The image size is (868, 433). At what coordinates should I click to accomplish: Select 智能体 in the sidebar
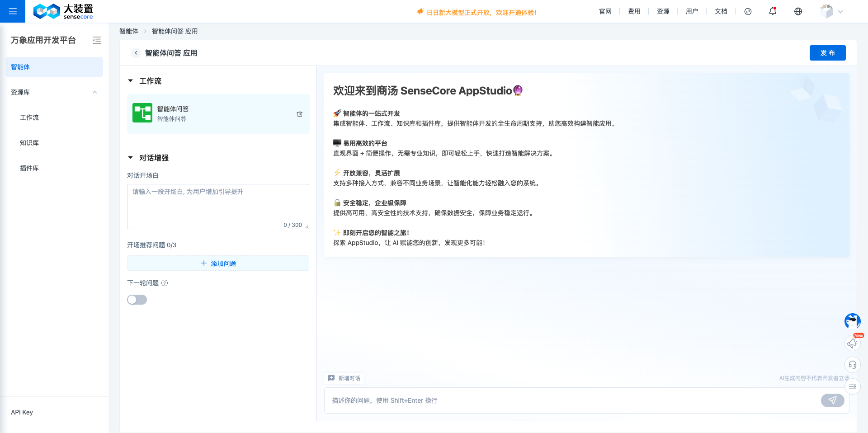point(54,67)
